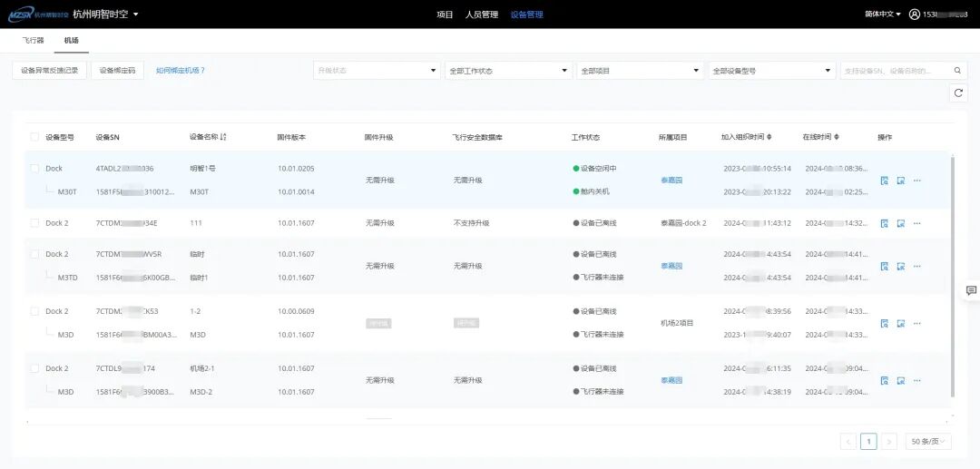Screen dimensions: 980x469
Task: Click the 设备空闲中 status text
Action: tap(598, 169)
